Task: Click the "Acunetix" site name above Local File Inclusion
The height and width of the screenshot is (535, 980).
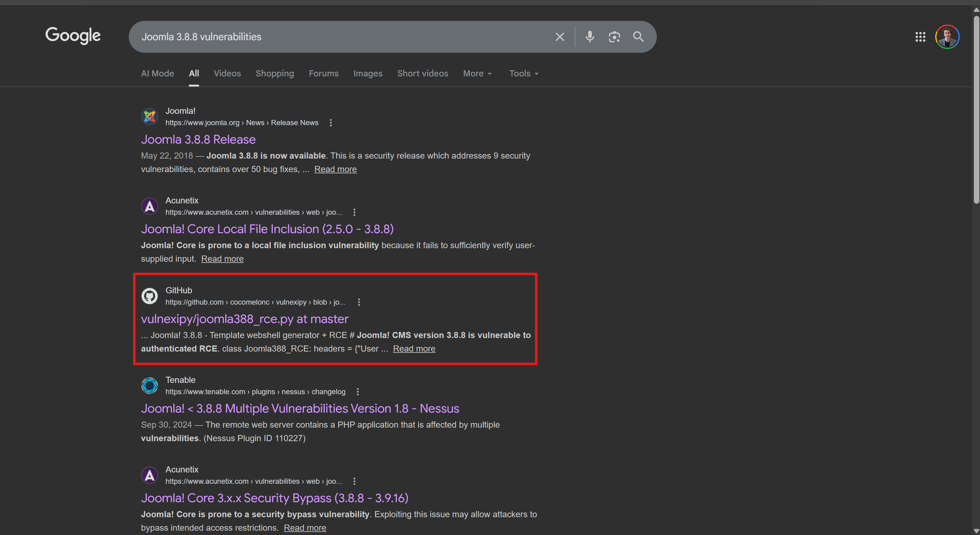Action: (182, 201)
